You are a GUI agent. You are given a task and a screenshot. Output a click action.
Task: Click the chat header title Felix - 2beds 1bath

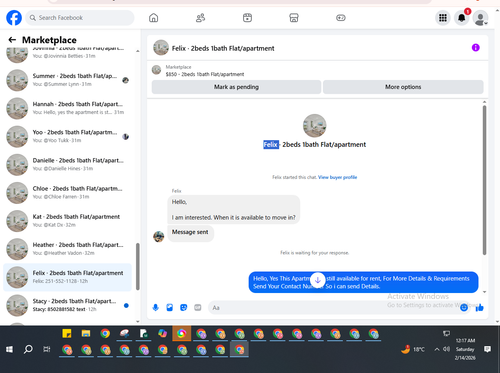click(x=223, y=48)
